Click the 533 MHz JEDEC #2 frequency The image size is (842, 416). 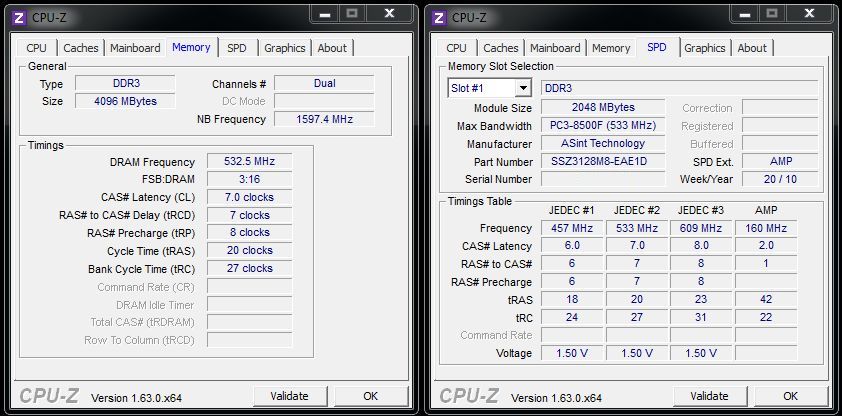pyautogui.click(x=637, y=228)
